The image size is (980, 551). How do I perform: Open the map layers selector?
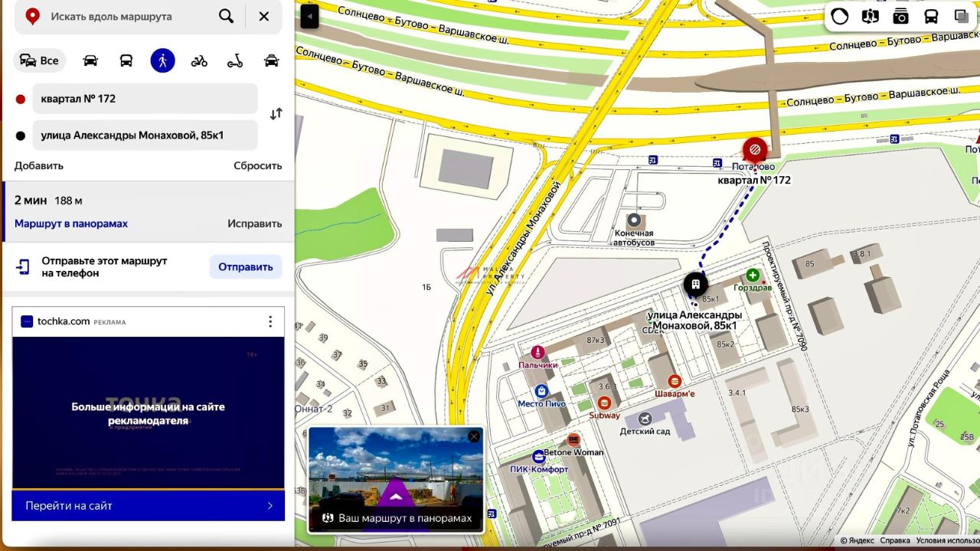(x=962, y=16)
